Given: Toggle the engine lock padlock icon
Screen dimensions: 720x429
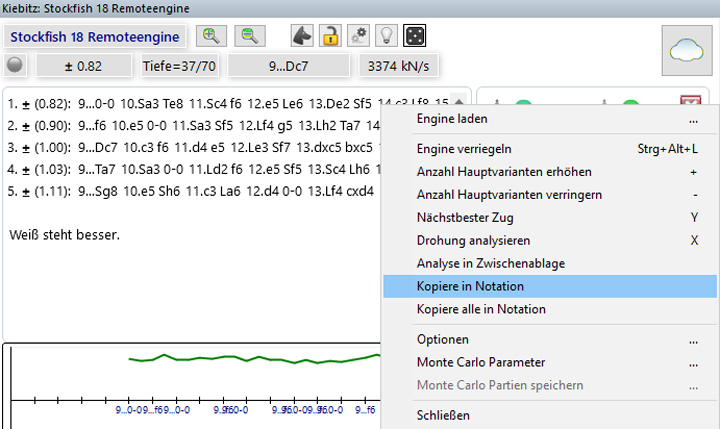Looking at the screenshot, I should click(329, 37).
